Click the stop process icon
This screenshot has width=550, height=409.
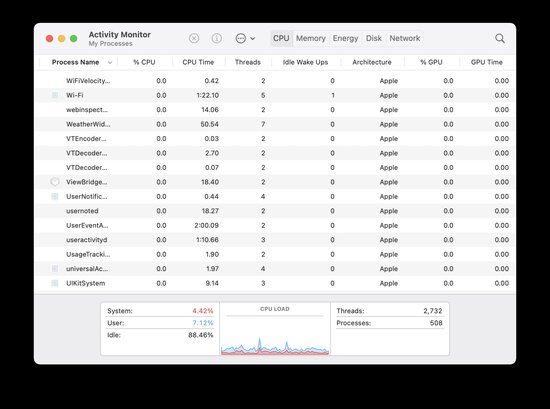[x=194, y=38]
